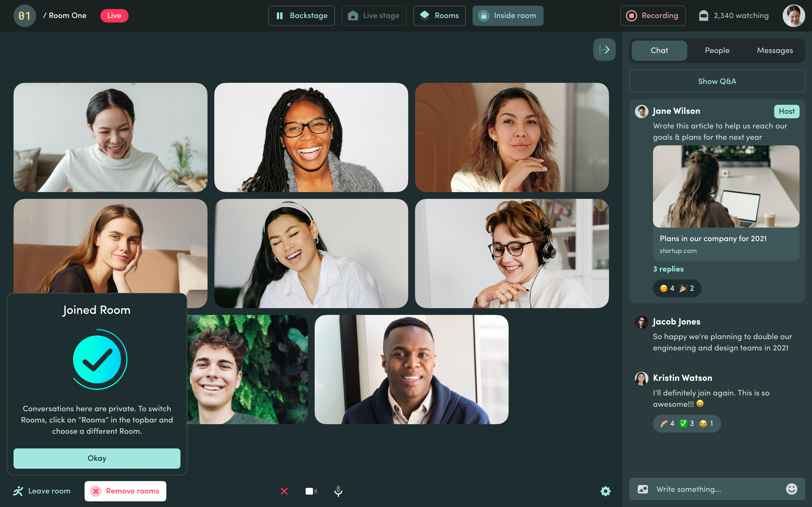
Task: Click the red X hang-up icon
Action: pyautogui.click(x=284, y=491)
